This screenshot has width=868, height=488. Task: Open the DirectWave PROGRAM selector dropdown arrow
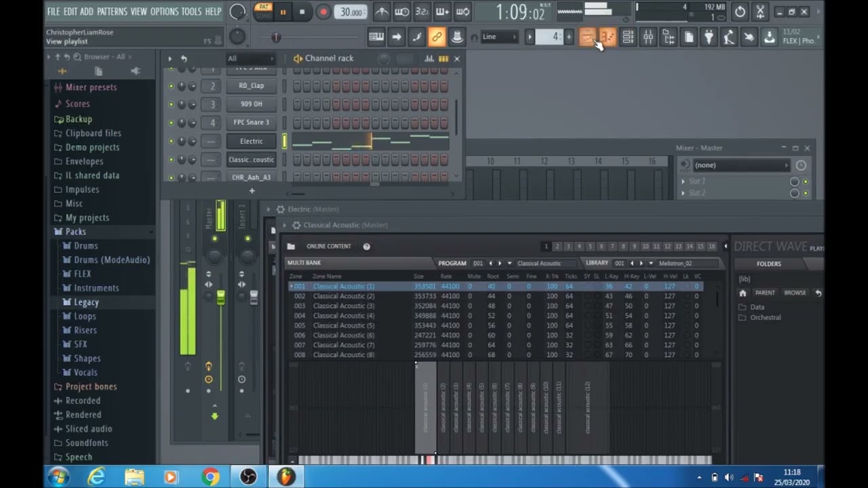pos(509,263)
